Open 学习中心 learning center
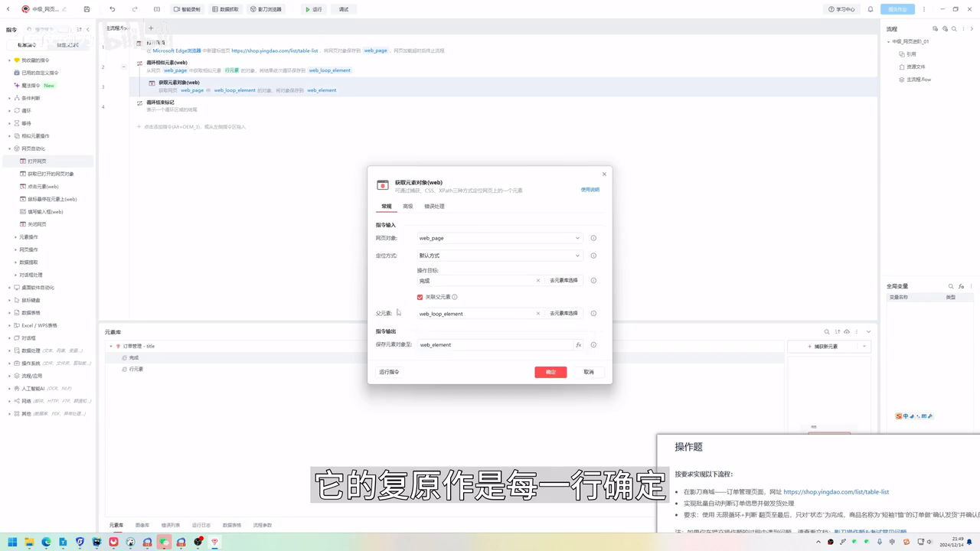980x551 pixels. (841, 9)
